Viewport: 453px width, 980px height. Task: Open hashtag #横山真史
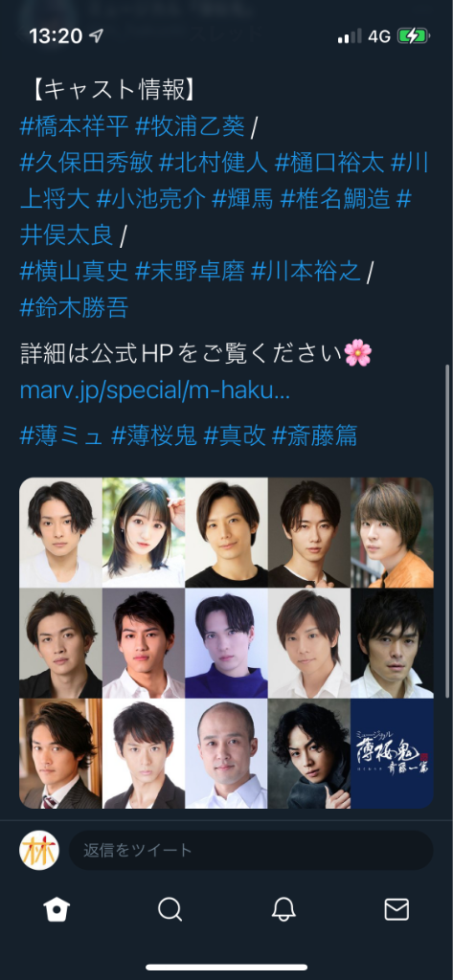75,272
